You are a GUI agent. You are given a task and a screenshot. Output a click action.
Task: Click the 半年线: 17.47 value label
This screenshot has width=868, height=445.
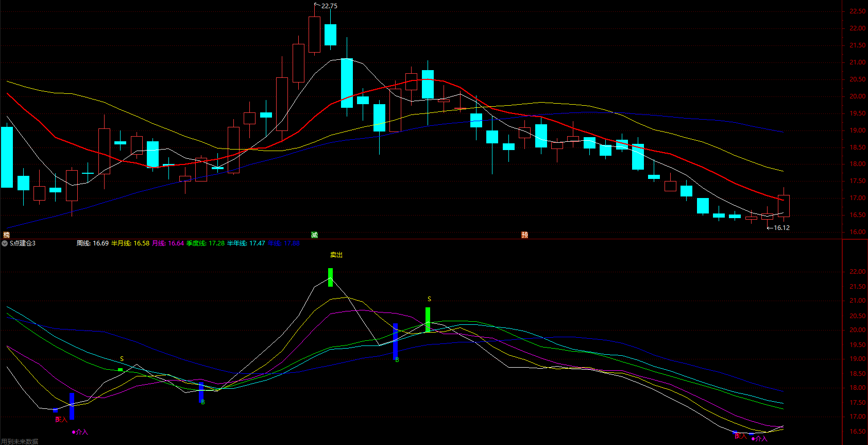coord(246,243)
